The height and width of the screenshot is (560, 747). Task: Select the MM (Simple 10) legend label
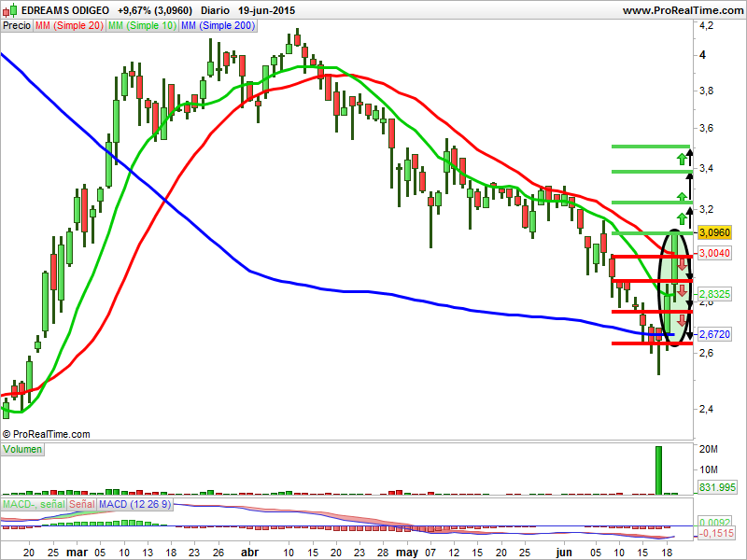(x=143, y=26)
